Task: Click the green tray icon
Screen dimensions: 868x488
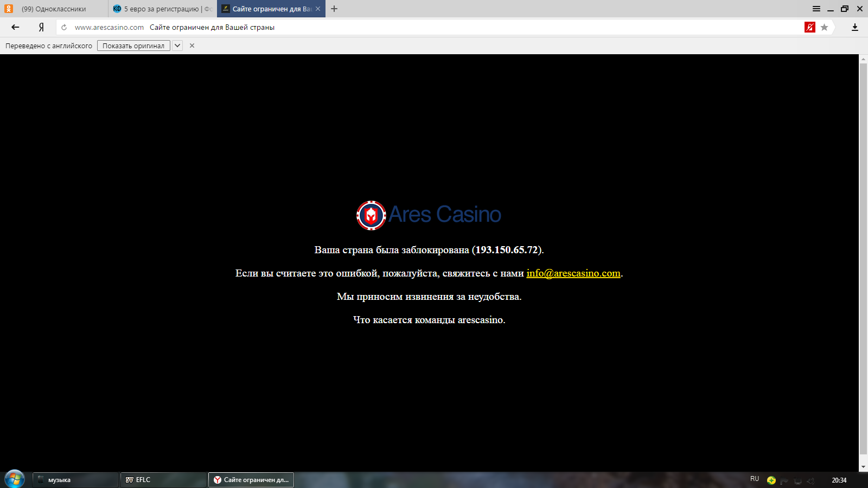Action: pos(771,480)
